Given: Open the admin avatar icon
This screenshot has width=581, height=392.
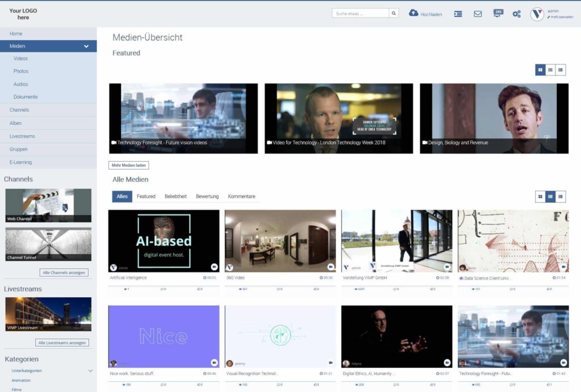Looking at the screenshot, I should pos(537,13).
